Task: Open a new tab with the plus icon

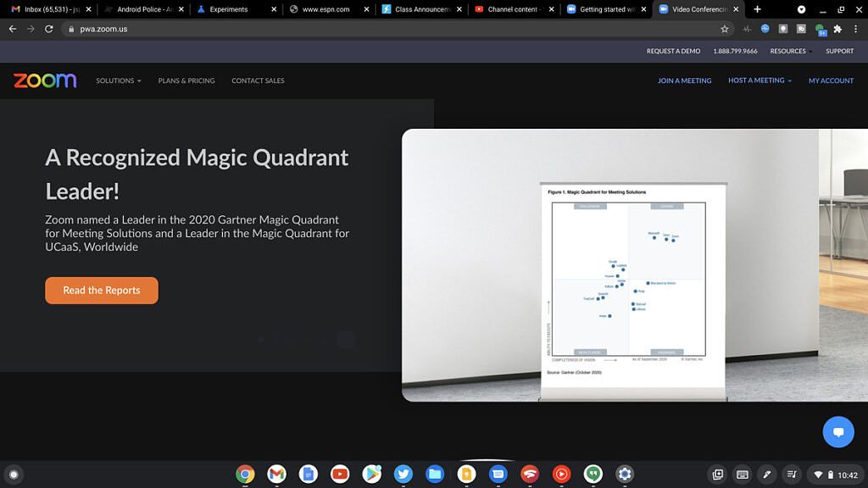Action: pyautogui.click(x=757, y=9)
